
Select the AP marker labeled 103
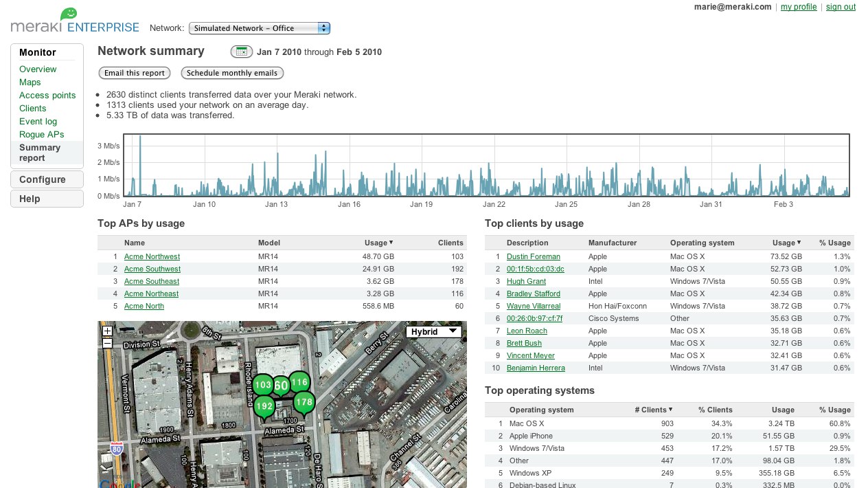coord(263,386)
